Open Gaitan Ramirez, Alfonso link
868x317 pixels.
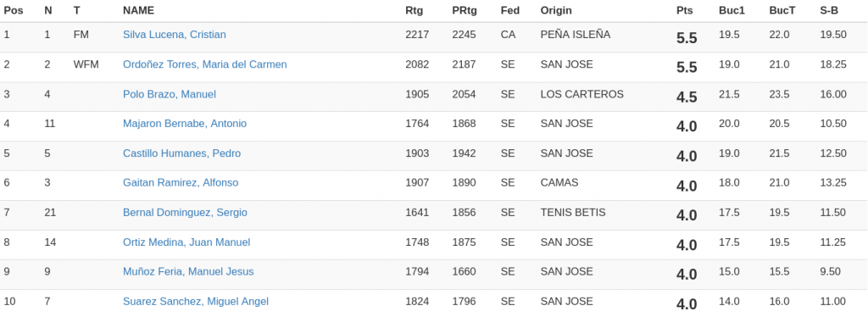[x=181, y=183]
